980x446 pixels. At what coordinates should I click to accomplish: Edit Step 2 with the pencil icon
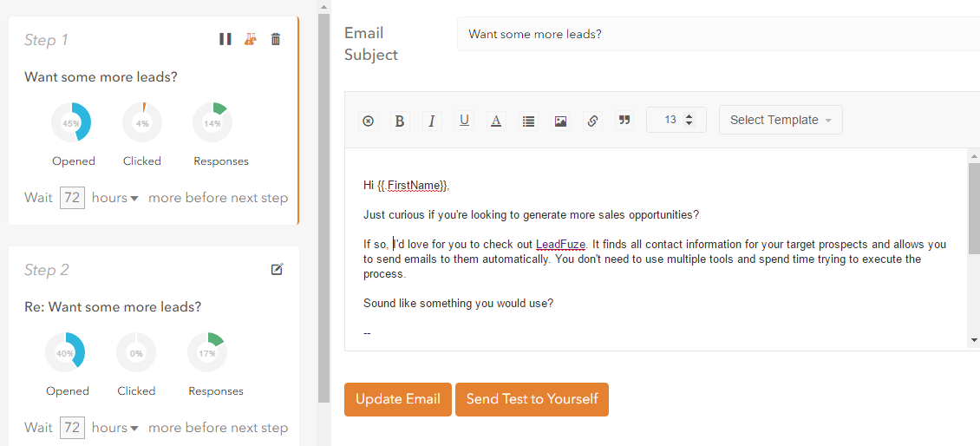point(277,270)
